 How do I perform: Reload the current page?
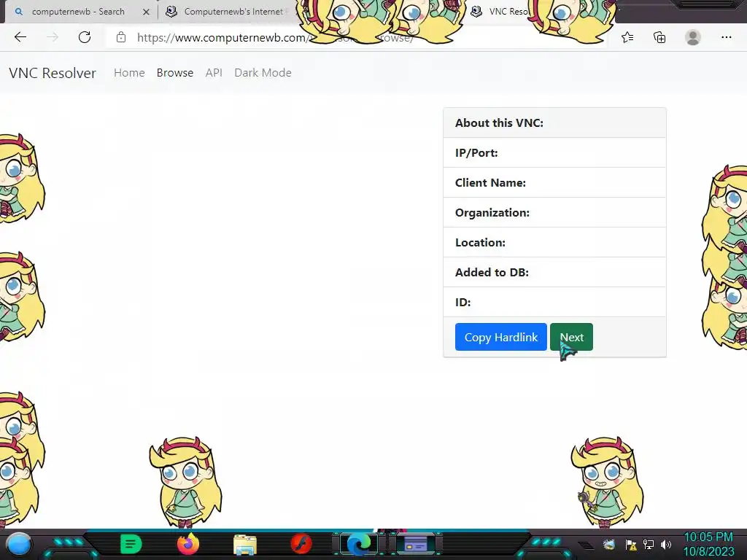pyautogui.click(x=85, y=37)
